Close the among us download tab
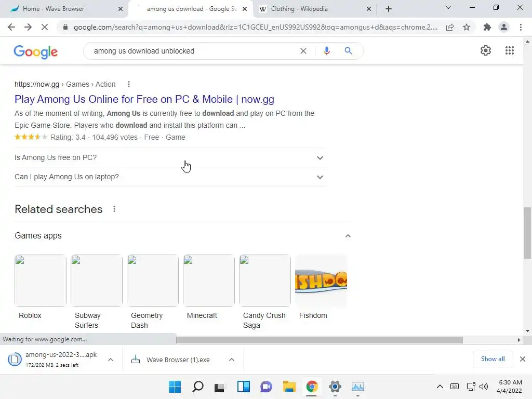The image size is (532, 399). click(x=245, y=9)
